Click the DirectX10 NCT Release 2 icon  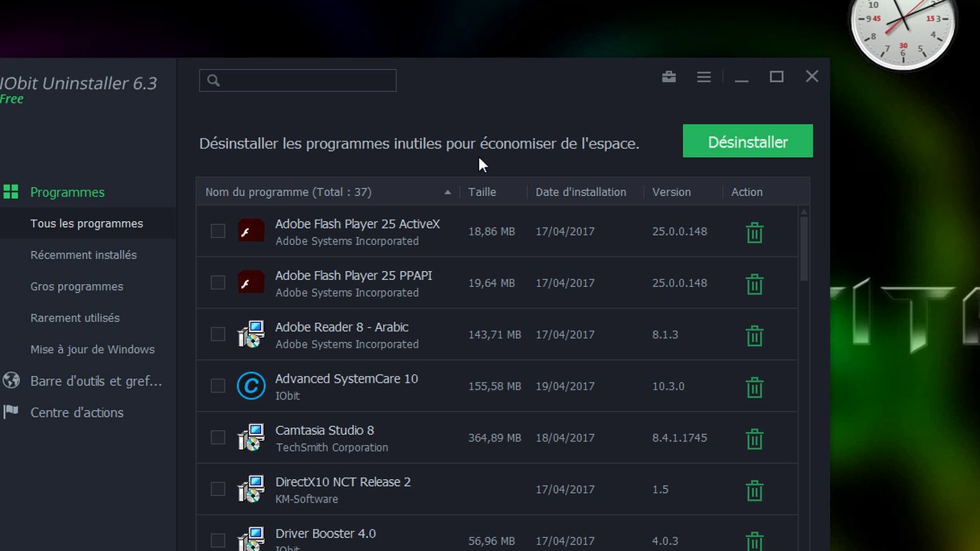250,489
